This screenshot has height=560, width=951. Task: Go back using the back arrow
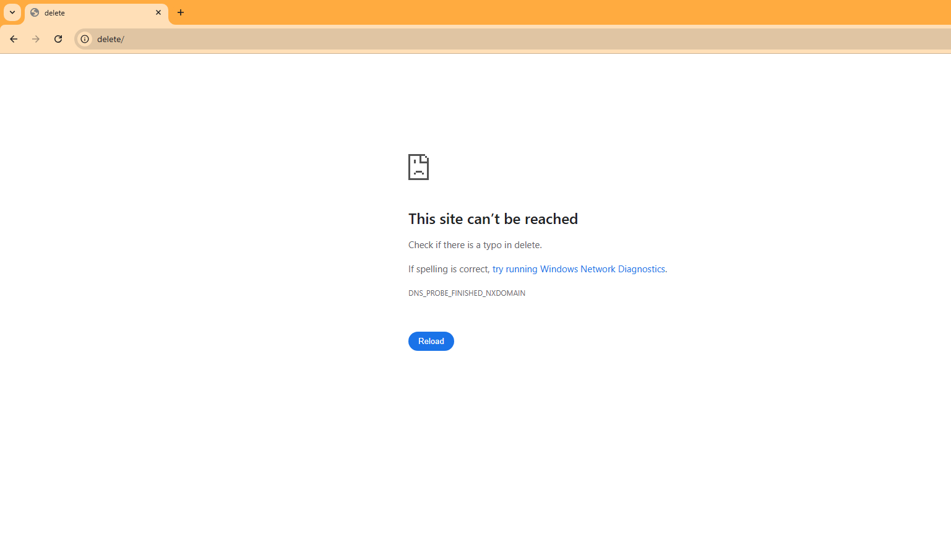click(x=14, y=39)
